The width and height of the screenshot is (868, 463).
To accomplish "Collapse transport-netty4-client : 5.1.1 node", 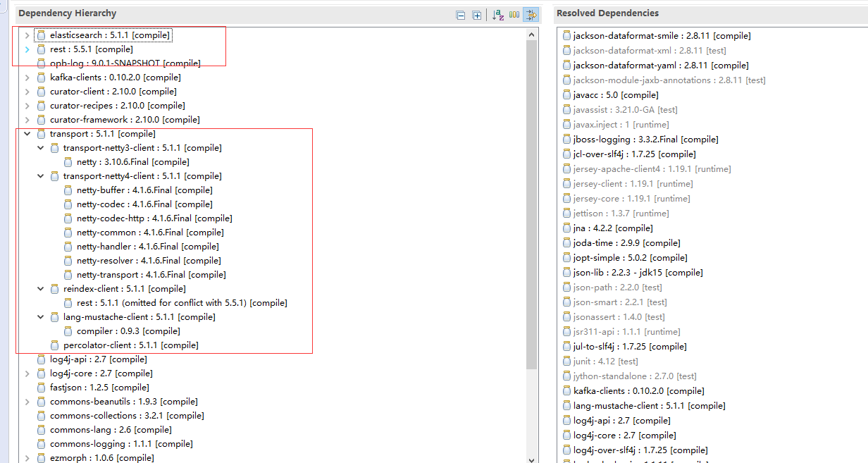I will 41,176.
